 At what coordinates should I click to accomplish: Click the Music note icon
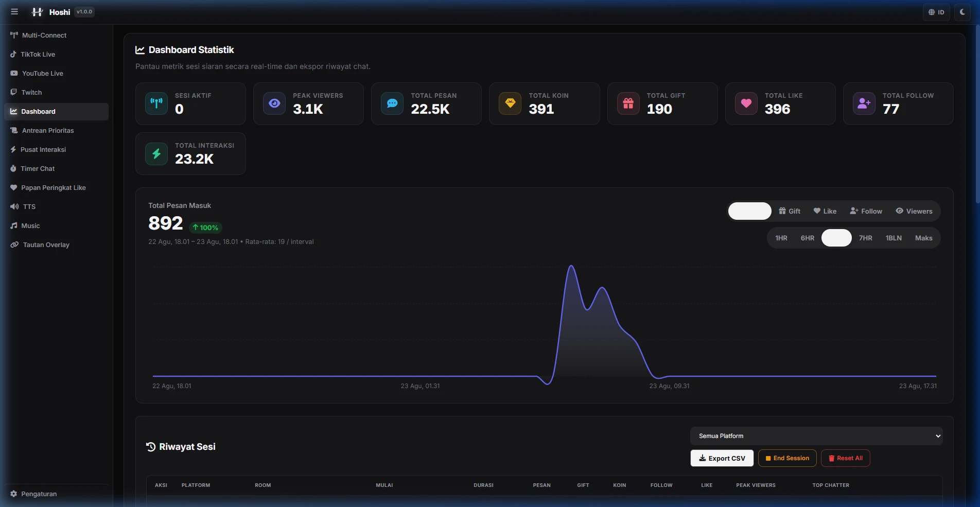coord(14,225)
